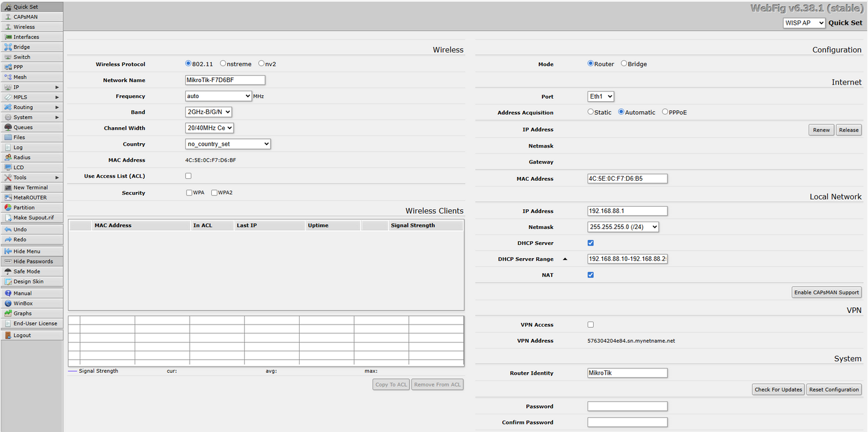868x432 pixels.
Task: Click inside the Network Name input field
Action: tap(224, 80)
